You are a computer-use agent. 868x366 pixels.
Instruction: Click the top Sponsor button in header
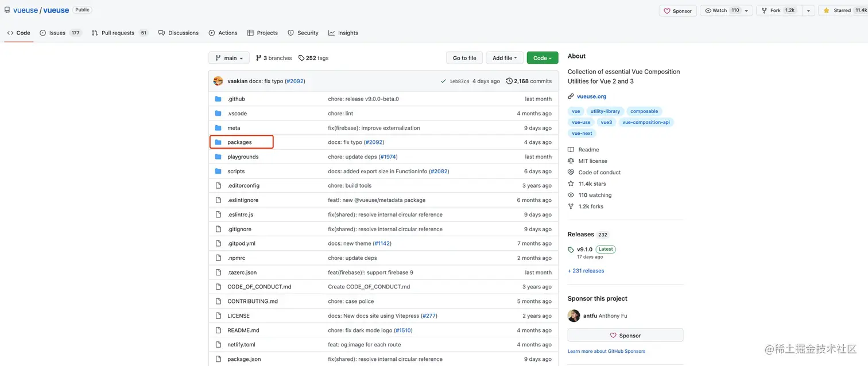point(678,10)
